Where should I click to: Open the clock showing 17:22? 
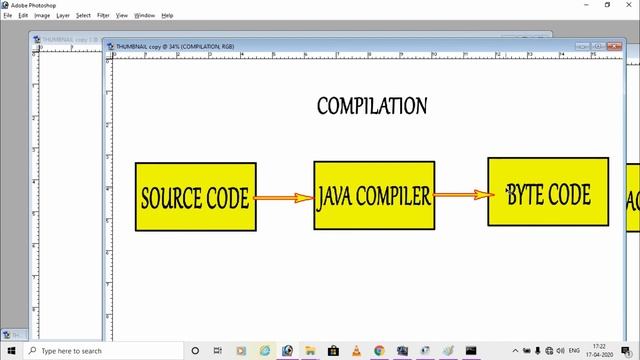point(599,351)
